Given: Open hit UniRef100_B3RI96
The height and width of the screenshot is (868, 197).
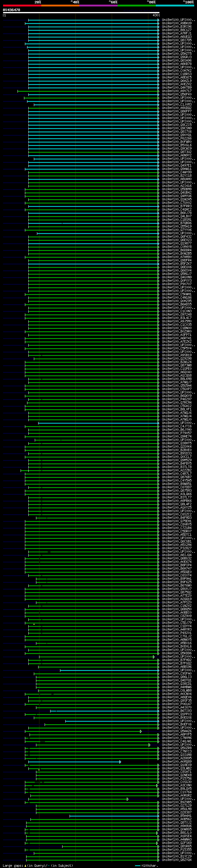Looking at the screenshot, I should pyautogui.click(x=177, y=26).
